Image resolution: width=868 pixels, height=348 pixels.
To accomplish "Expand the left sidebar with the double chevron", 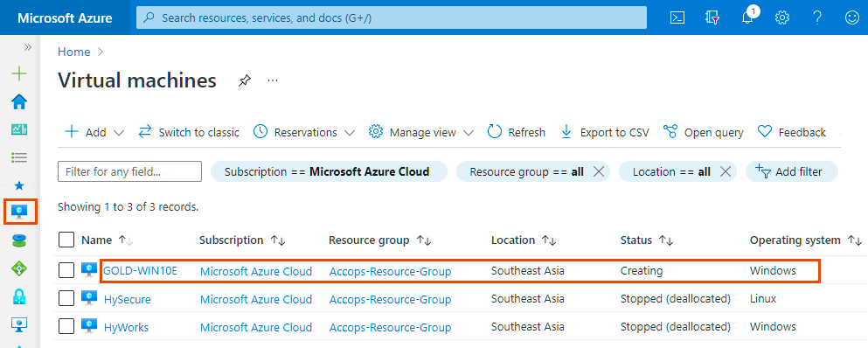I will click(28, 48).
